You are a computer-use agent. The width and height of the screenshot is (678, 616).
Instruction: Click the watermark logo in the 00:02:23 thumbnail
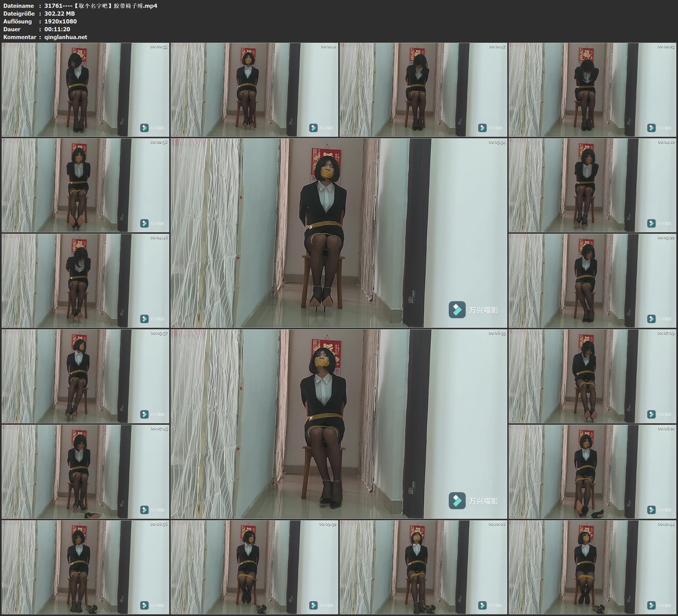coord(651,128)
